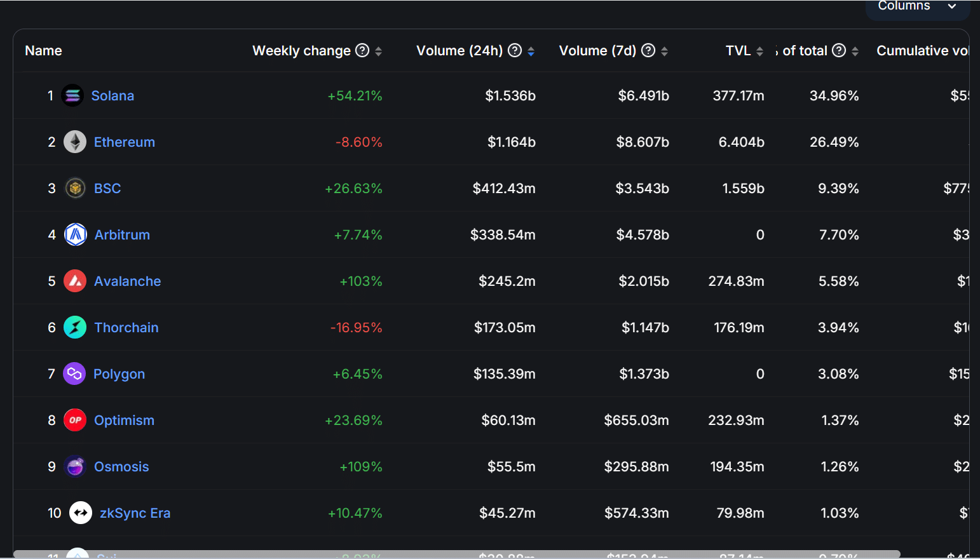This screenshot has width=980, height=559.
Task: Click Arbitrum's $338.54m 24h volume
Action: pos(503,234)
